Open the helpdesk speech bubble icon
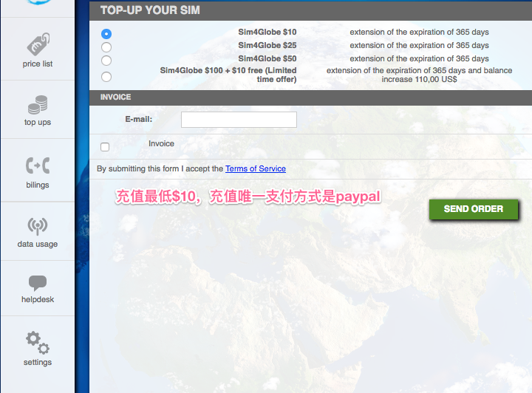 pos(38,283)
